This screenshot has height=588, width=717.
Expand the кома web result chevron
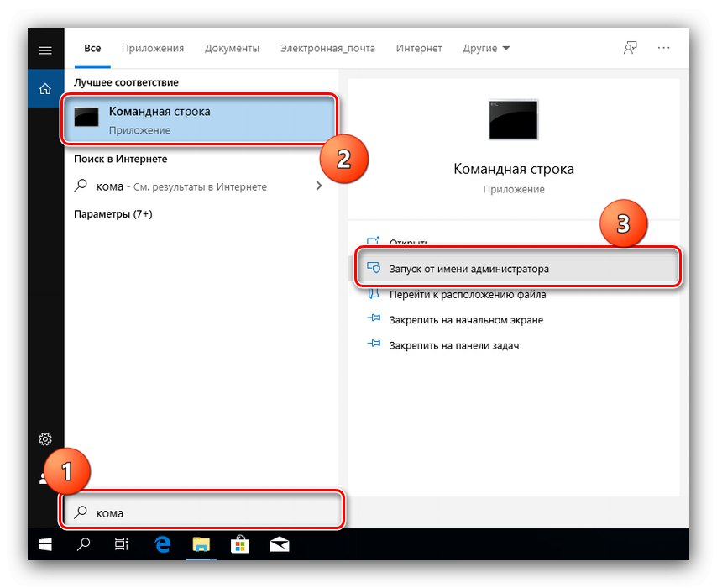tap(319, 186)
